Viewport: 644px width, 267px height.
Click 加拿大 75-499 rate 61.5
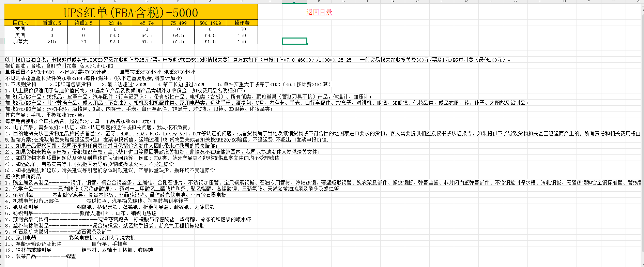coord(179,42)
